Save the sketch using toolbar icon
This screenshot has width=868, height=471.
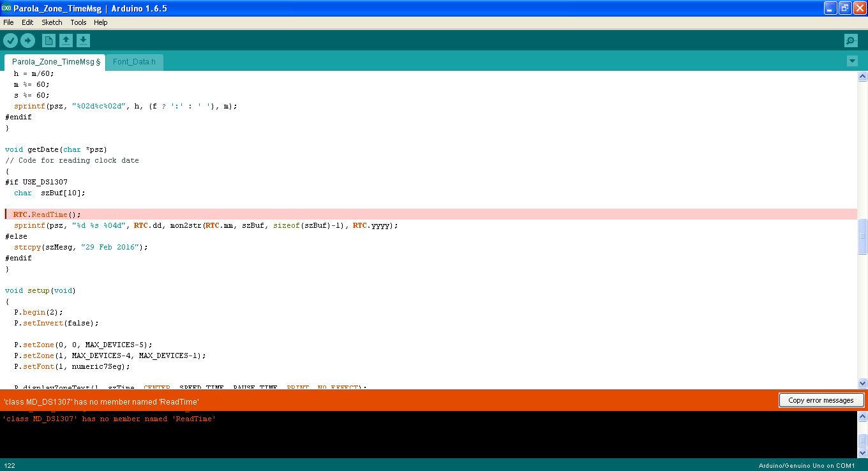83,40
